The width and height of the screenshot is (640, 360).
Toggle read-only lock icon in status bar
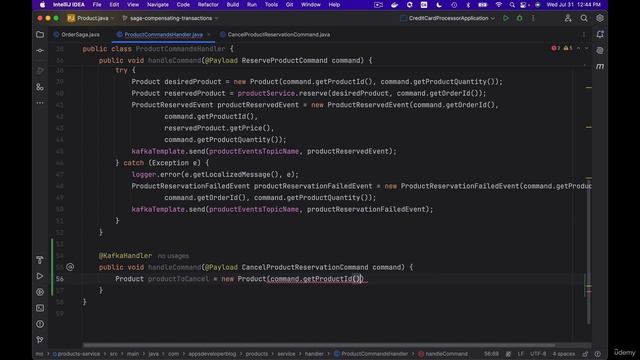tap(585, 354)
